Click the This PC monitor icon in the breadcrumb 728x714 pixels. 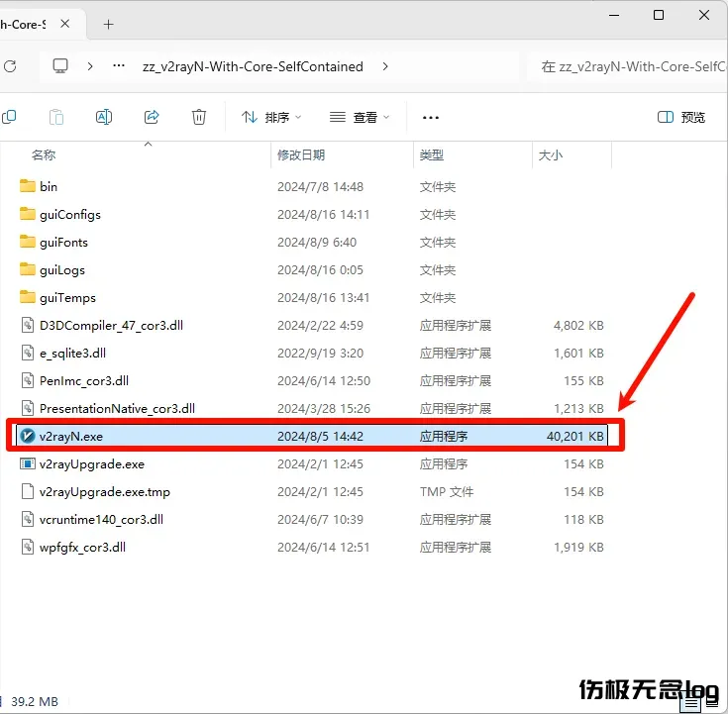(59, 66)
